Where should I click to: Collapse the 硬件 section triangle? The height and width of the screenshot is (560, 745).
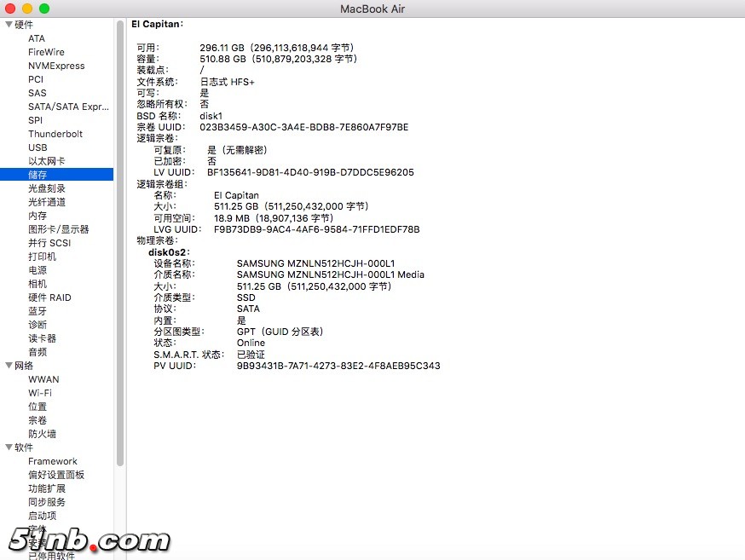pos(9,25)
